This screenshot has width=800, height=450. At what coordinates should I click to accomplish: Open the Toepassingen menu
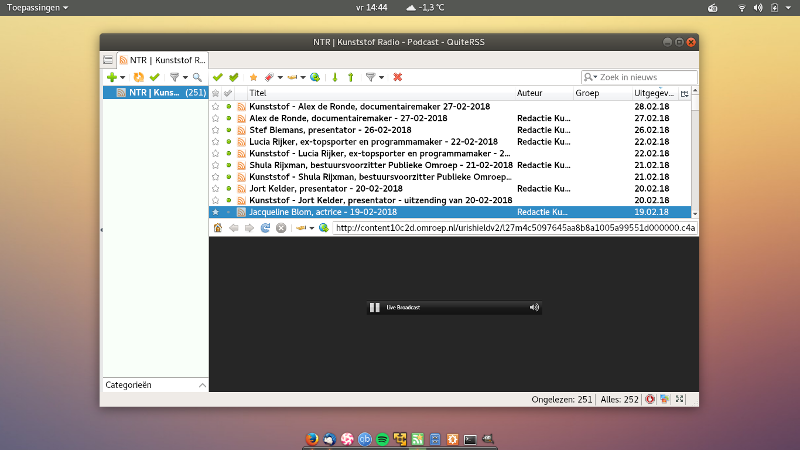(37, 8)
